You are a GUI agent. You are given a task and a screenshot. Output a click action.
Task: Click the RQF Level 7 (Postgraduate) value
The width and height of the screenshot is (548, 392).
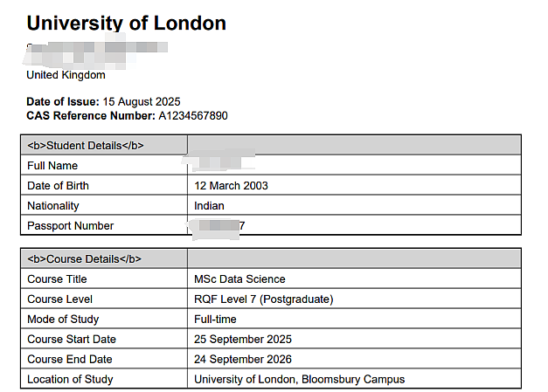tap(264, 299)
